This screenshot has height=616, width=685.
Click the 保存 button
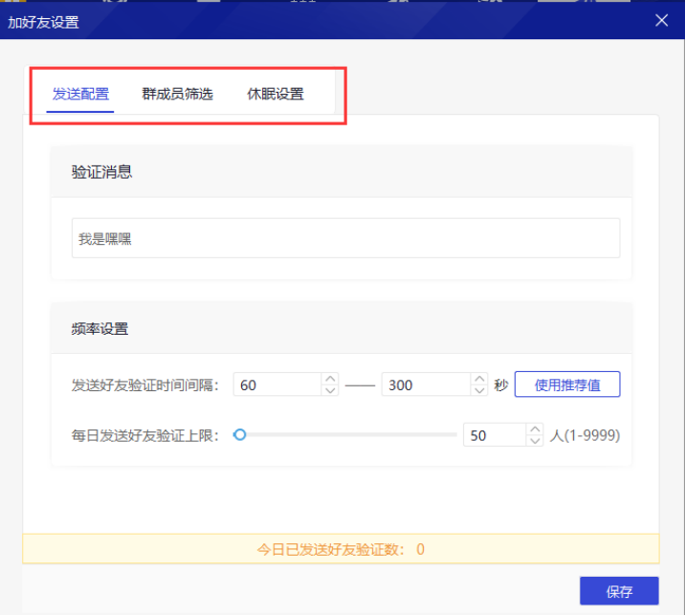click(x=619, y=591)
